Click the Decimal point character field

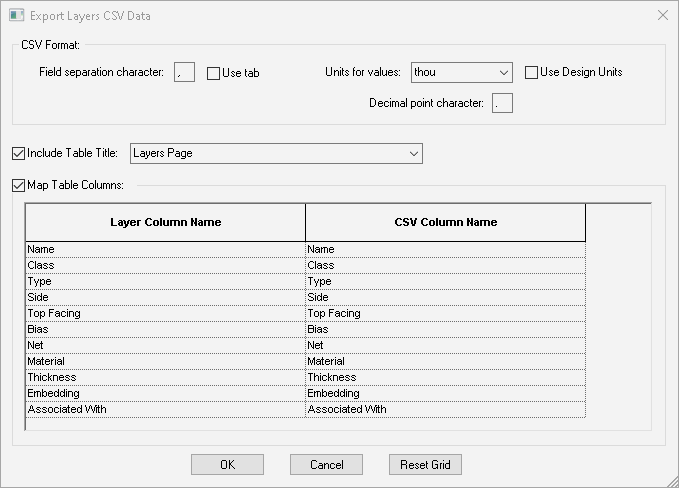502,103
